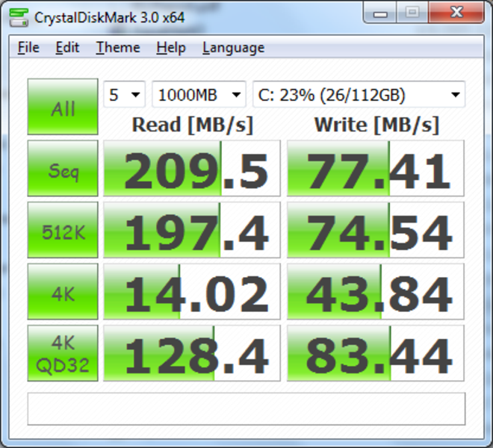Minimize the CrystalDiskMark window
The height and width of the screenshot is (448, 493).
(379, 13)
